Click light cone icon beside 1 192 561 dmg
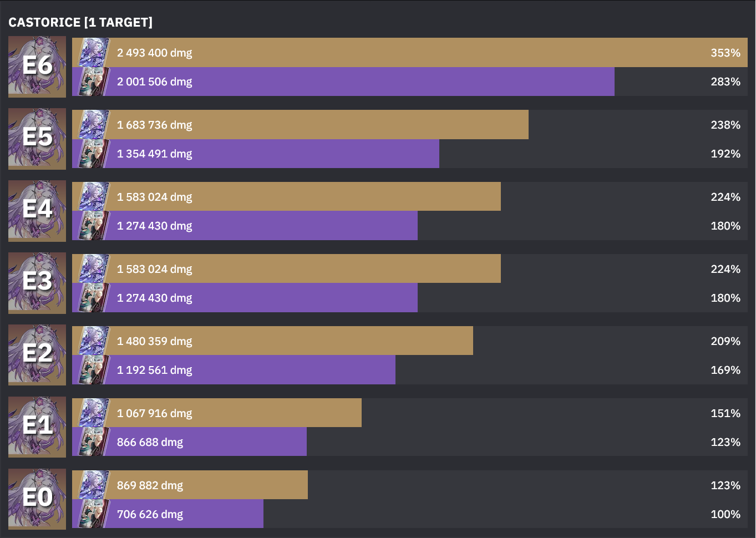The image size is (756, 538). coord(92,370)
